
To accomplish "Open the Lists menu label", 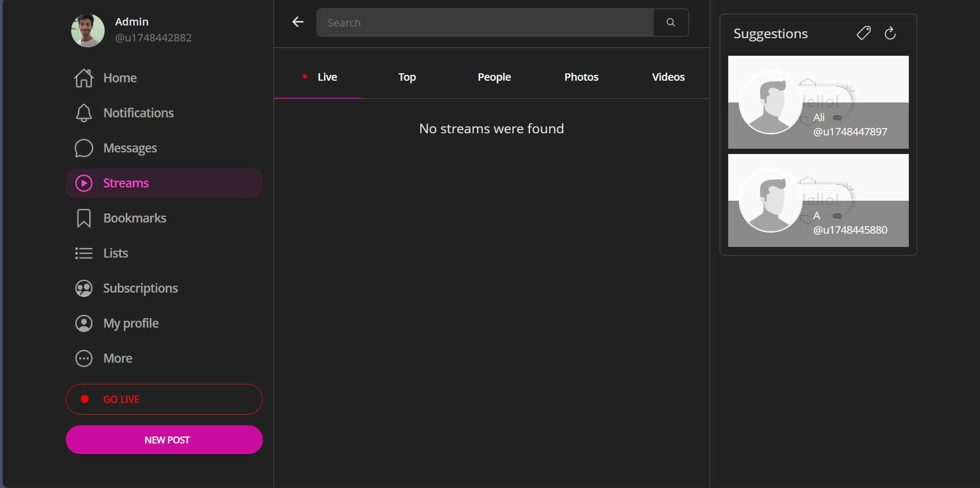I will 116,253.
